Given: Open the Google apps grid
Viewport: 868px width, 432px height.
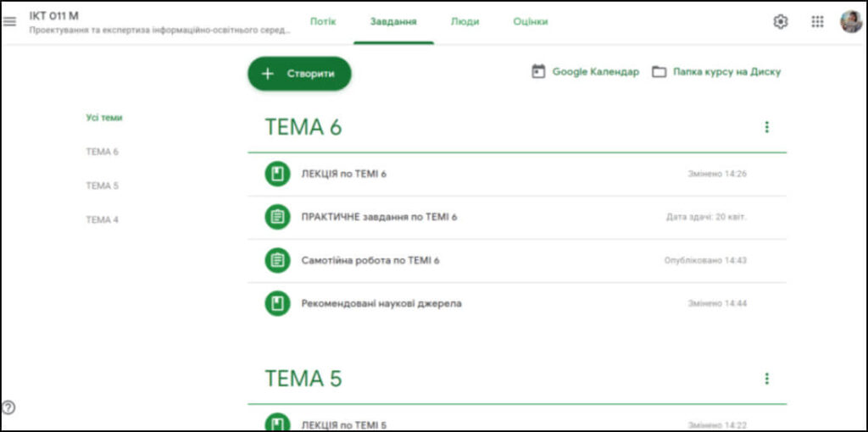Looking at the screenshot, I should (x=817, y=22).
